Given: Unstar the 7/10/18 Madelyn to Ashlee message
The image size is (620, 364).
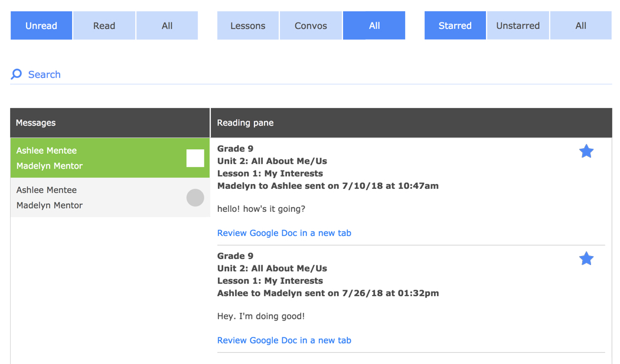Looking at the screenshot, I should point(586,152).
